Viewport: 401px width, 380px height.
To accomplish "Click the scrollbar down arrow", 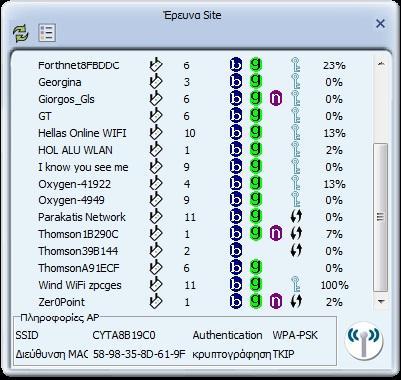I will [x=381, y=301].
